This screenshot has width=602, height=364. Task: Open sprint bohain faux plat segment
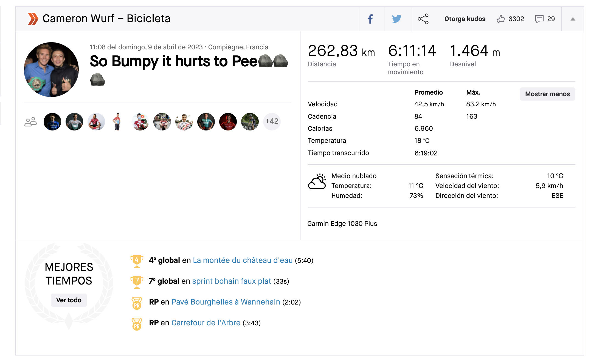[231, 281]
